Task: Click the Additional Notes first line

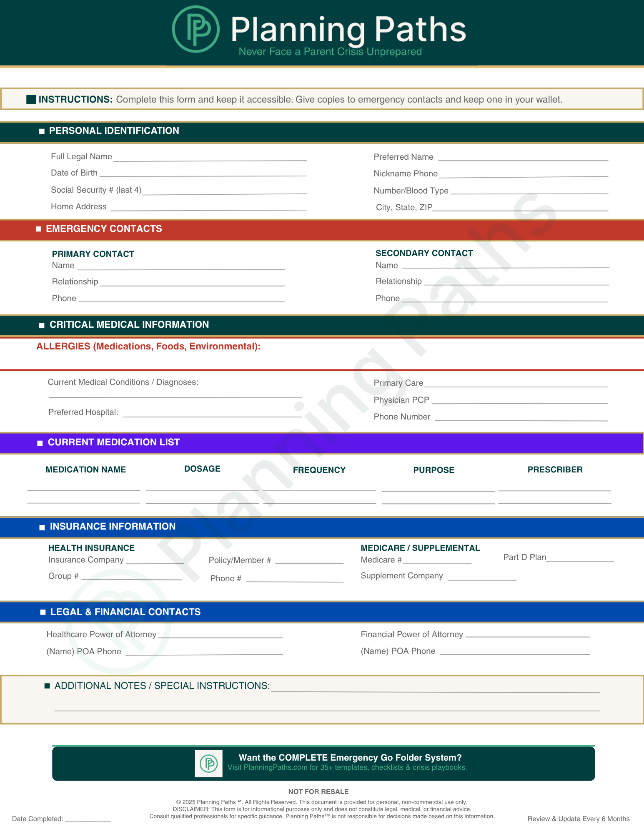Action: [x=436, y=688]
